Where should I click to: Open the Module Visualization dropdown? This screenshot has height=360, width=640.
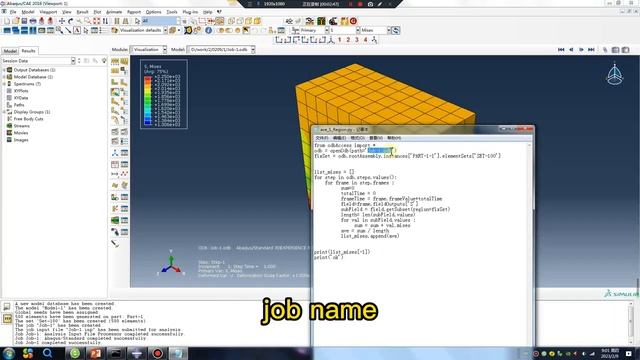click(x=164, y=49)
